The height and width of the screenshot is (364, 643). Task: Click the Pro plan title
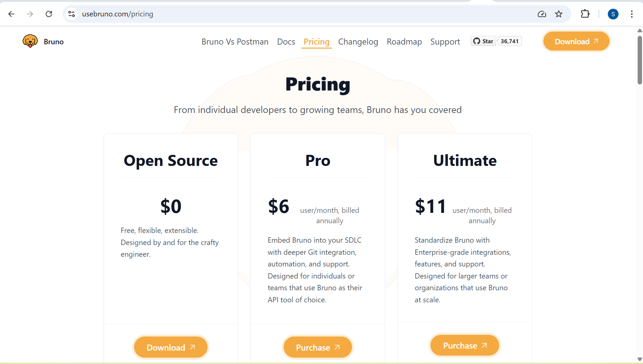318,161
